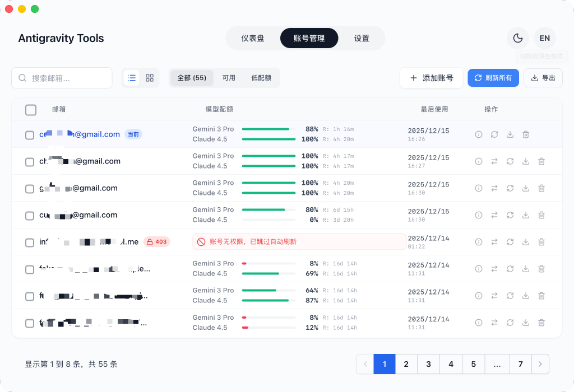Toggle dark mode with the moon icon
The height and width of the screenshot is (392, 574).
coord(517,38)
